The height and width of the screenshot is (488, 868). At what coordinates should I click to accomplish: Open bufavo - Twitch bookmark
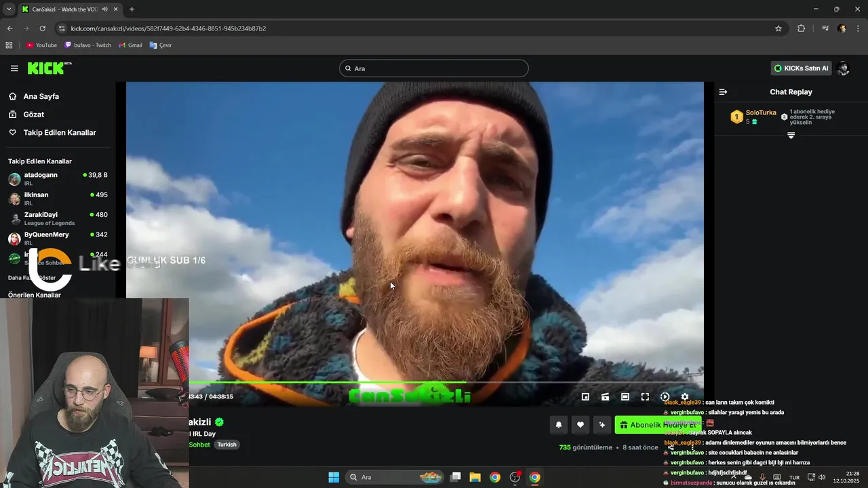tap(87, 45)
